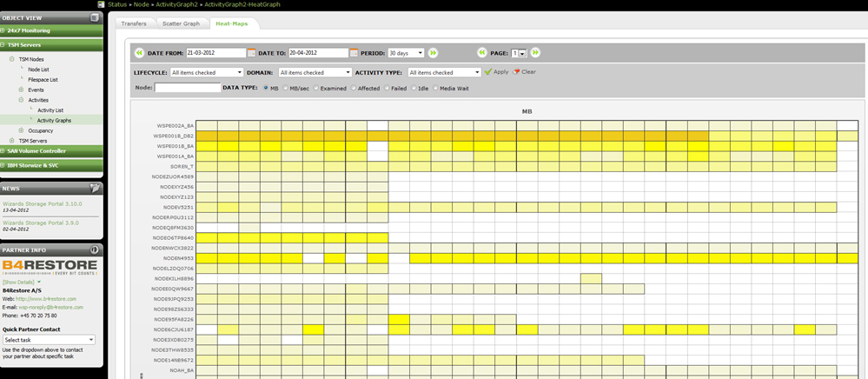Select the MB/sec data type
Screen dimensions: 868x379
coord(284,88)
